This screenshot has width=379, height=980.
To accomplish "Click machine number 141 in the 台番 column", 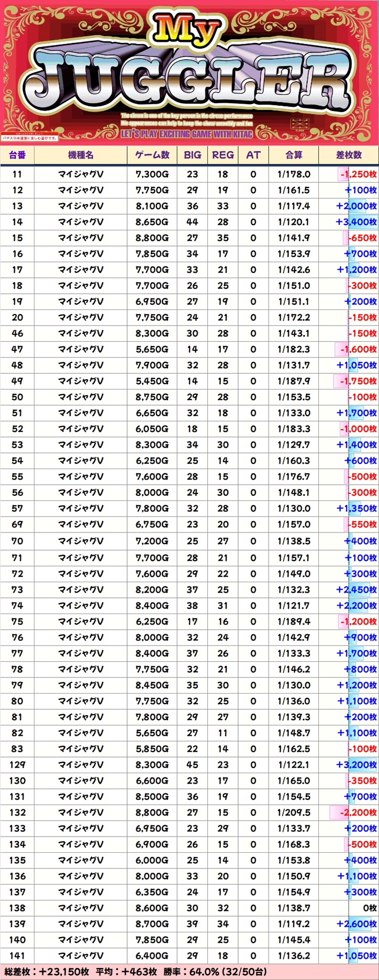I will tap(17, 956).
